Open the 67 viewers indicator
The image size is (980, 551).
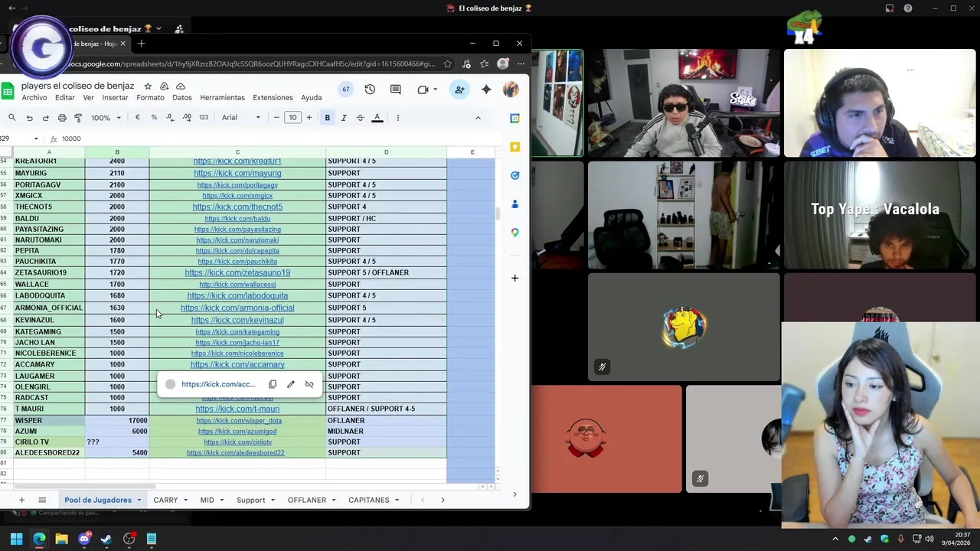[346, 90]
